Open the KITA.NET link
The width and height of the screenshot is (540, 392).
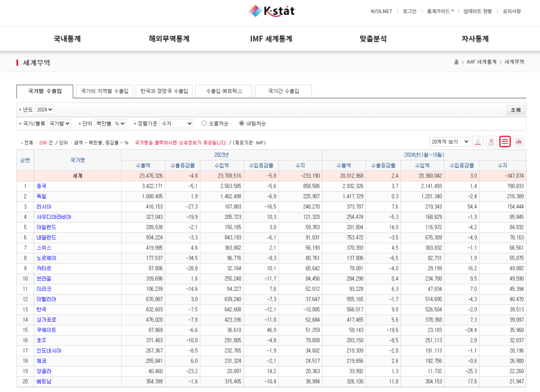pyautogui.click(x=381, y=12)
